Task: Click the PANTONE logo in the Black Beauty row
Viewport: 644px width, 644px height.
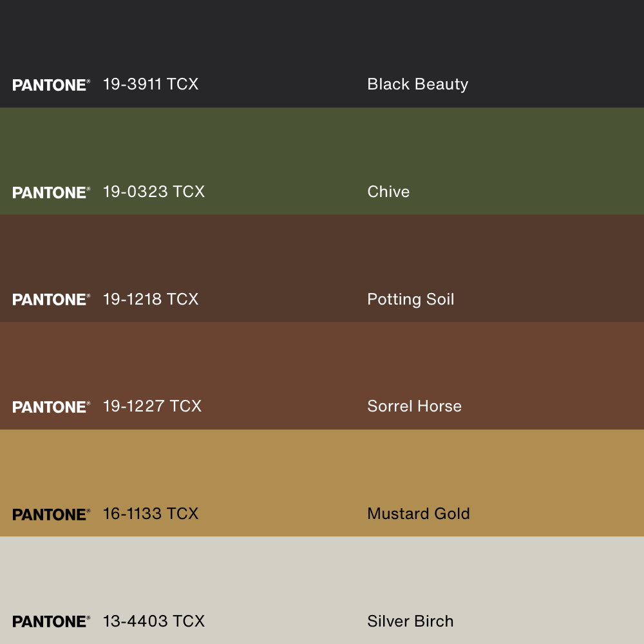Action: tap(52, 85)
